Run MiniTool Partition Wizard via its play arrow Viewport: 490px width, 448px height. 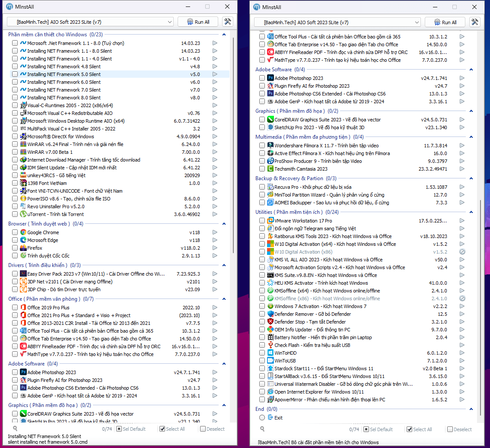462,195
